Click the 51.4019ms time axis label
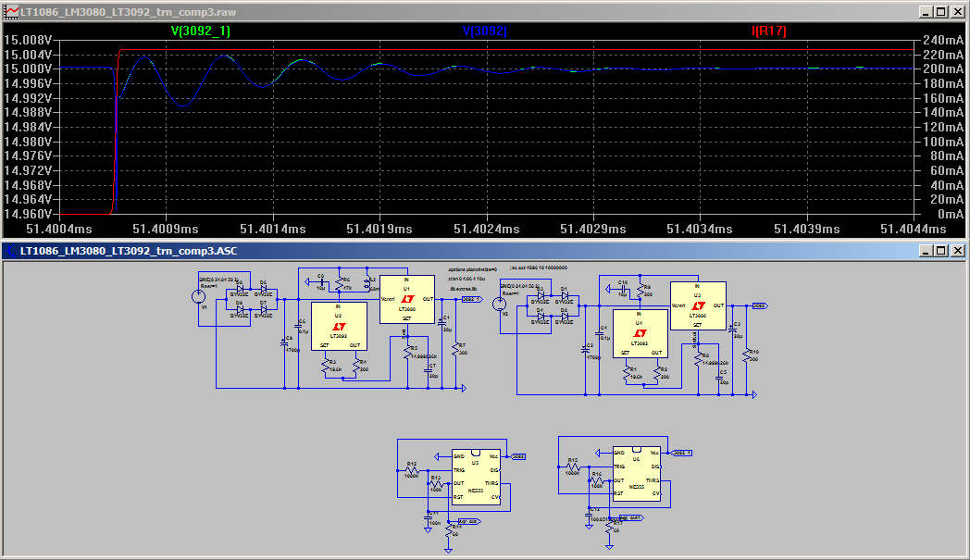 click(x=379, y=229)
